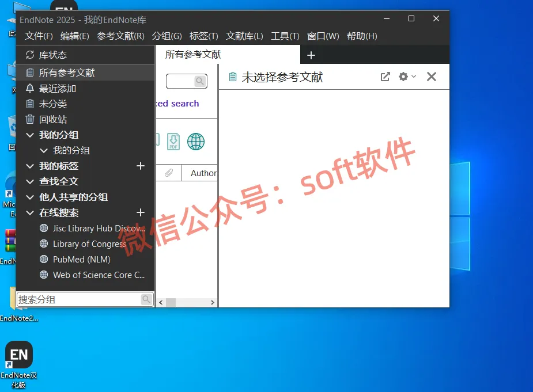
Task: Open the 工具(T) menu
Action: click(x=285, y=36)
